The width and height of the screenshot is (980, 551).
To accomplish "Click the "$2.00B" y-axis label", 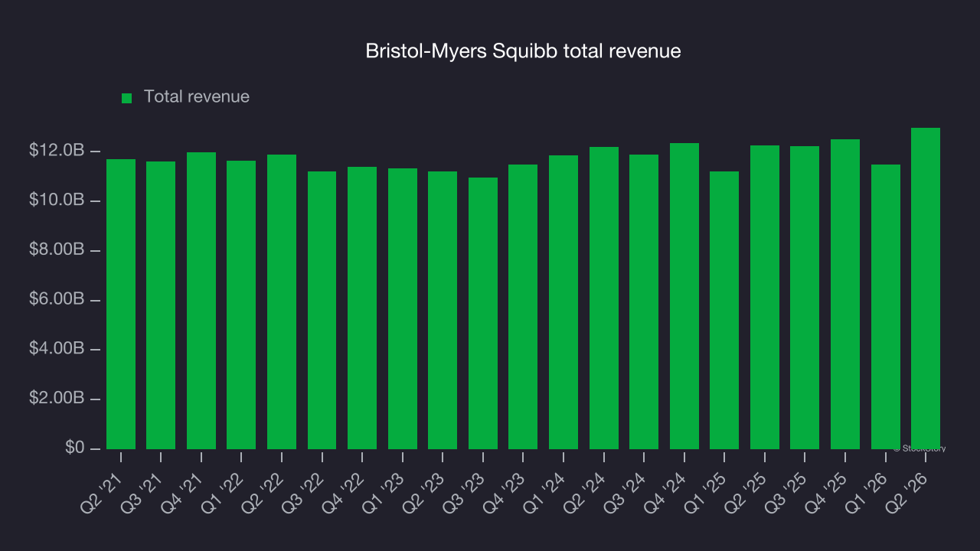I will click(56, 399).
